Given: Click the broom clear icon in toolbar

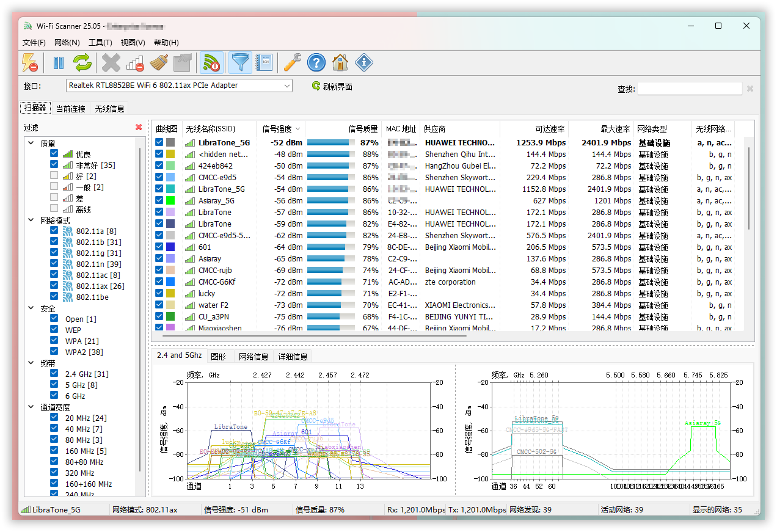Looking at the screenshot, I should tap(159, 62).
